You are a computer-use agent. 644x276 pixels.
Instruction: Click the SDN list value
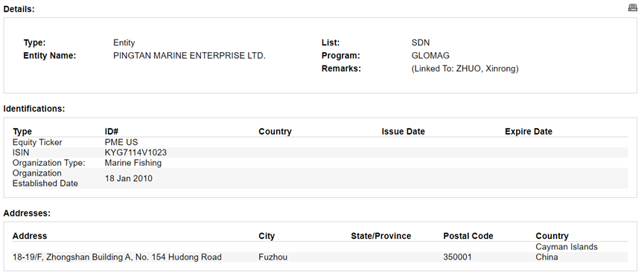click(x=421, y=42)
